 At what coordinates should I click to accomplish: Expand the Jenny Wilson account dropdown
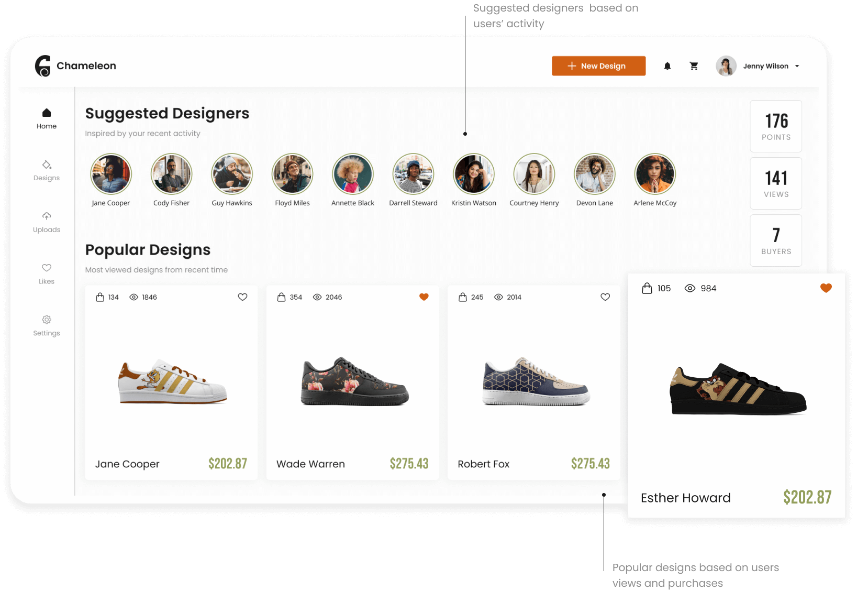click(797, 66)
